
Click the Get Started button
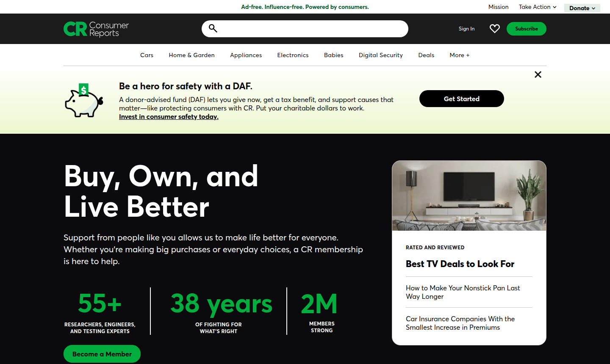tap(461, 99)
